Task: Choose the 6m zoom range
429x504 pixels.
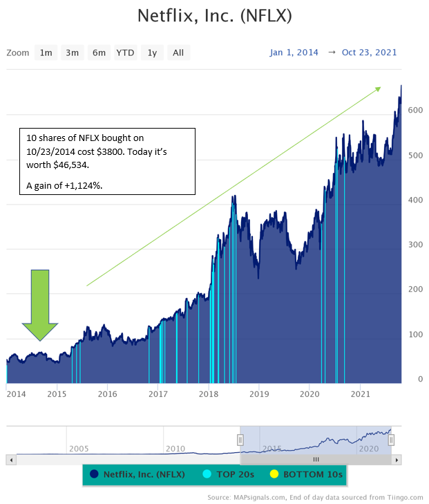Action: (99, 53)
